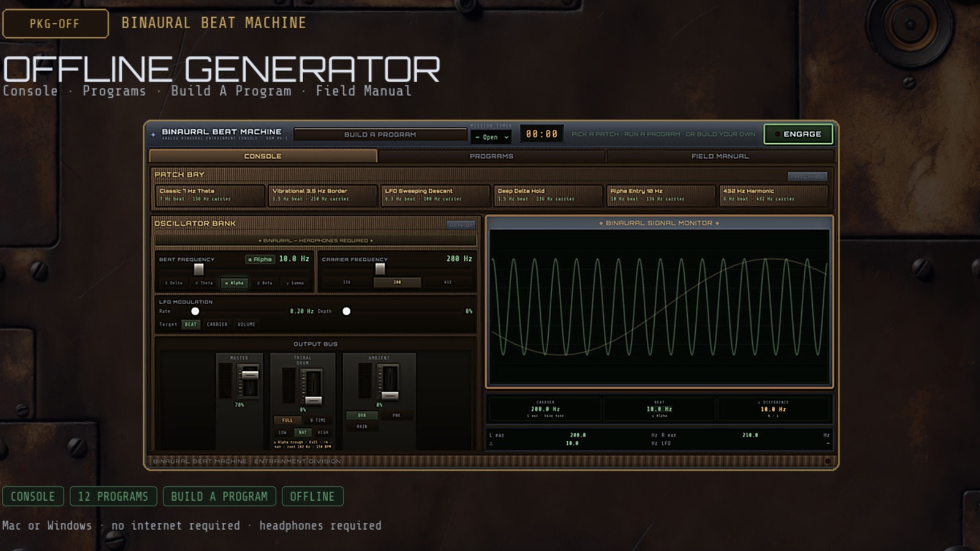The width and height of the screenshot is (980, 551).
Task: Click the LFO depth slider knob
Action: coord(346,311)
